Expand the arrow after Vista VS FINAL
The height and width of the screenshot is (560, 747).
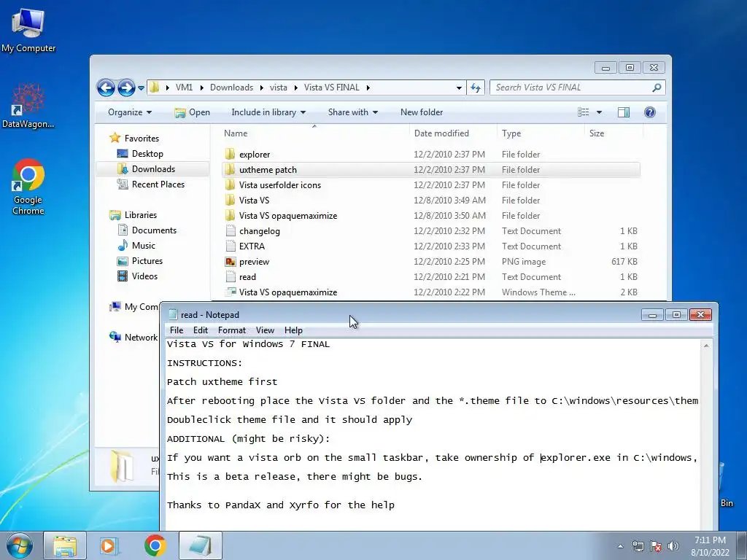368,87
